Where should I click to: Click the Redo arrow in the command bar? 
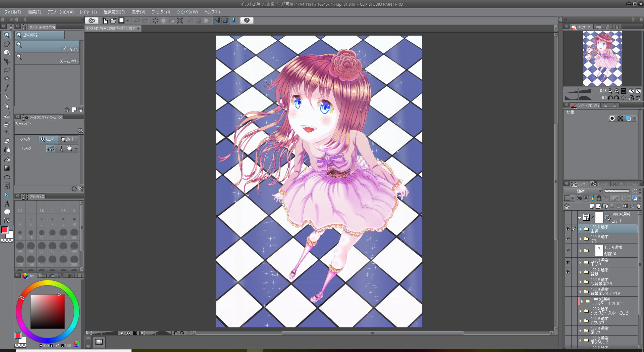tap(145, 20)
